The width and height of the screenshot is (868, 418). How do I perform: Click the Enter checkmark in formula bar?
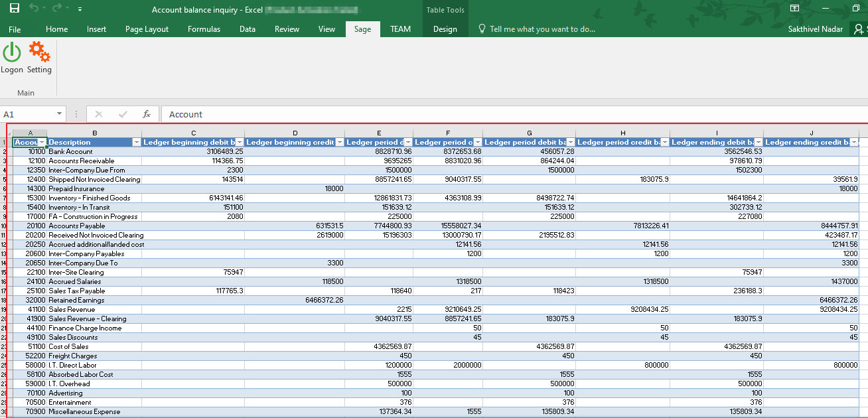click(x=122, y=114)
